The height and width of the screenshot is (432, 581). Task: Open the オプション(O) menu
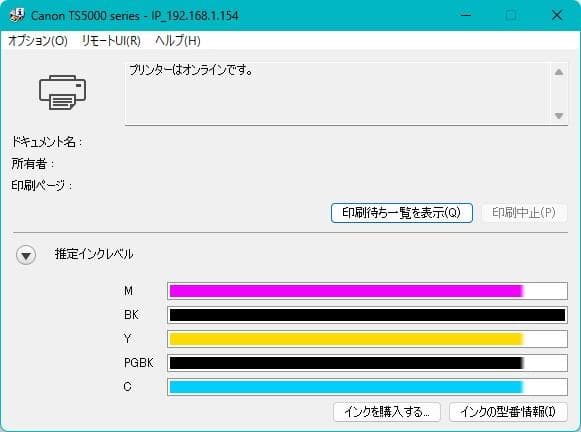click(x=38, y=40)
